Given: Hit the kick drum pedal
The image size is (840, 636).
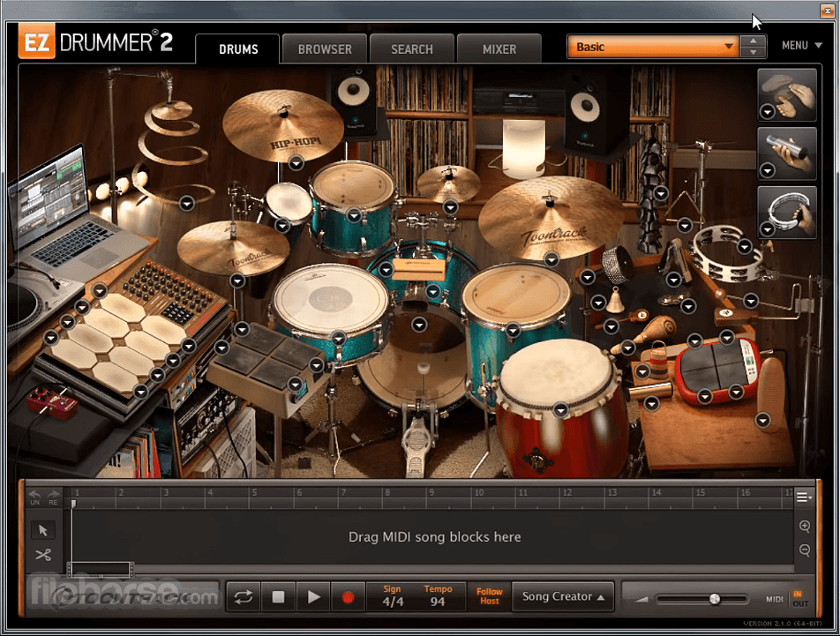Looking at the screenshot, I should click(x=418, y=447).
